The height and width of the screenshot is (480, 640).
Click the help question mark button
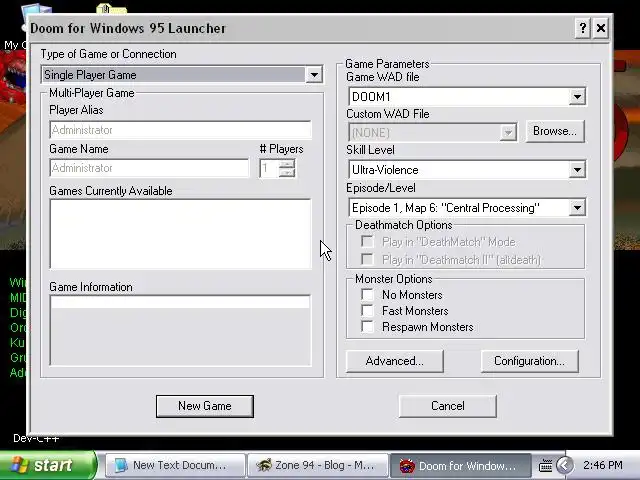[x=582, y=28]
